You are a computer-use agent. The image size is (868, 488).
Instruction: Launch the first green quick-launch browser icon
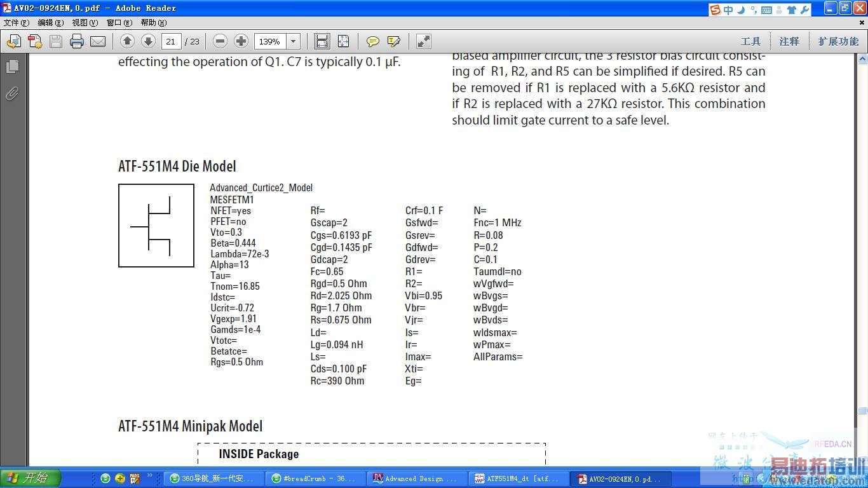(x=105, y=478)
